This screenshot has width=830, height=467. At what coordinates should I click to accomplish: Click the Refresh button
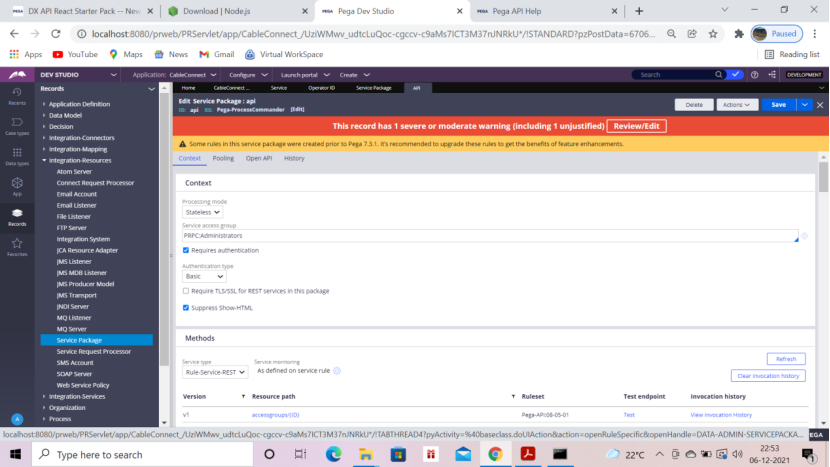tap(786, 359)
